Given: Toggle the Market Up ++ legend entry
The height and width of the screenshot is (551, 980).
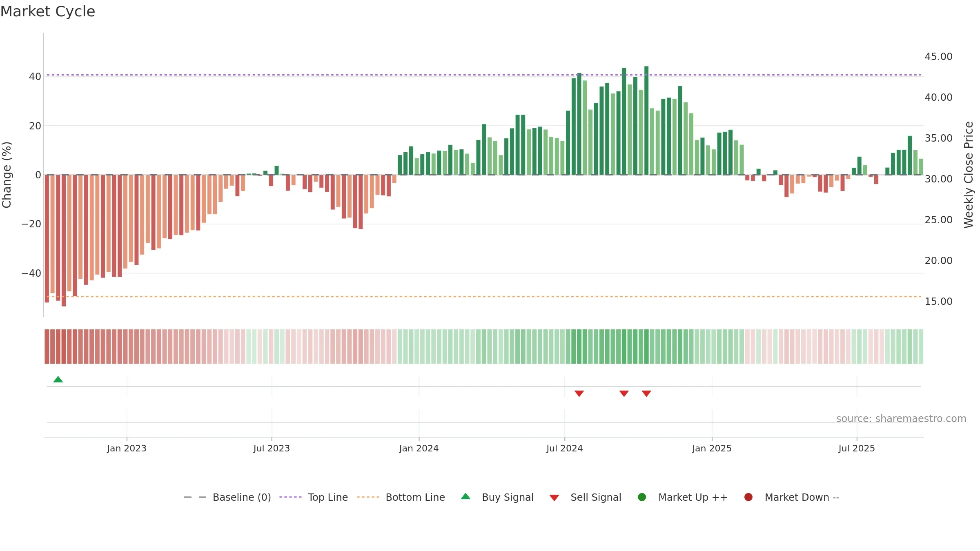Looking at the screenshot, I should [x=682, y=497].
